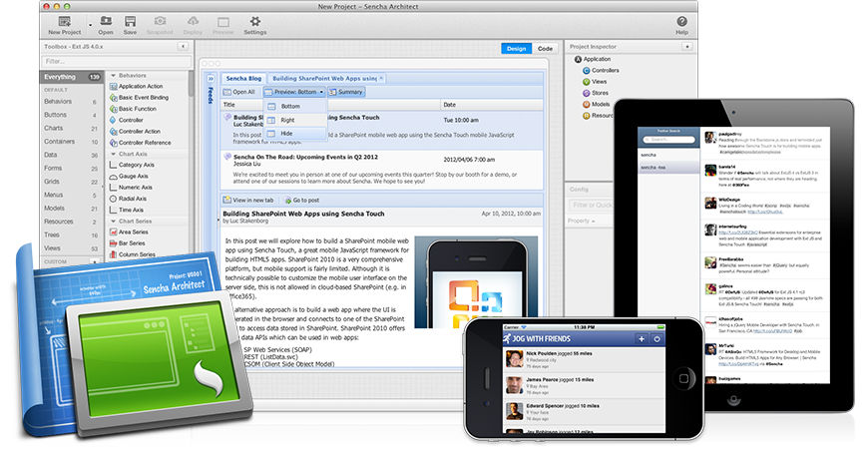Switch canvas to Design view
The image size is (868, 454).
517,48
